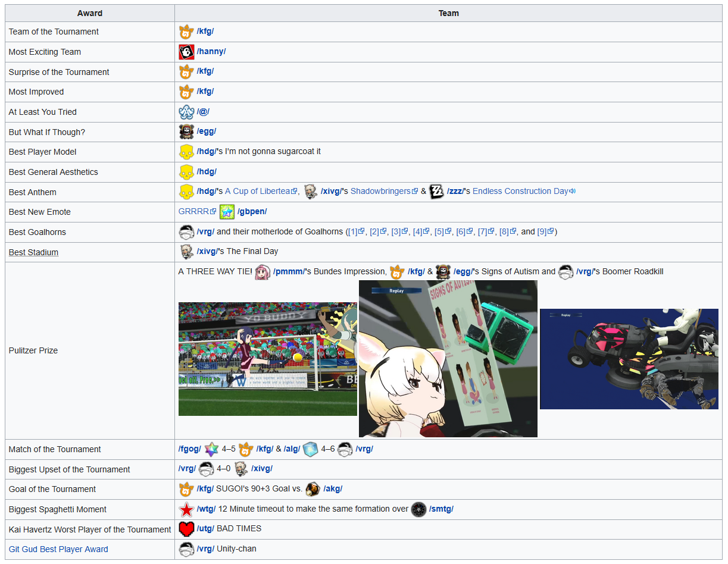The width and height of the screenshot is (728, 564).
Task: Click the /kfg/ icon in Surprise of the Tournament row
Action: point(186,71)
